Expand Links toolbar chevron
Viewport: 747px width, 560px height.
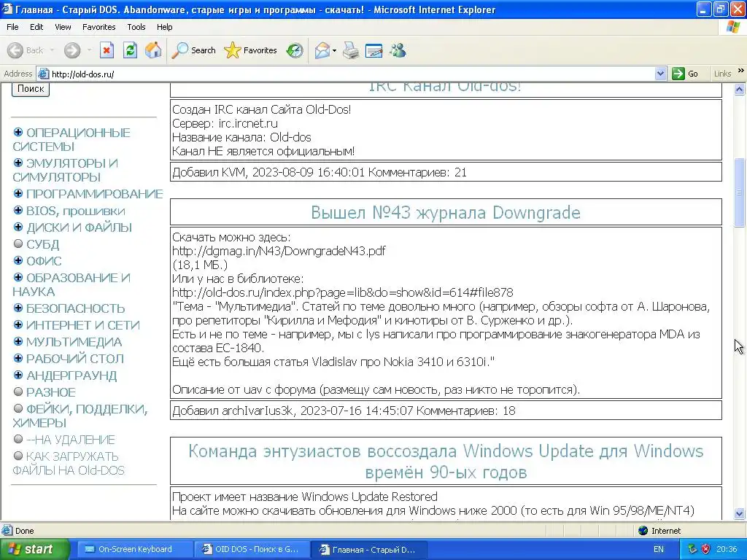[x=741, y=71]
